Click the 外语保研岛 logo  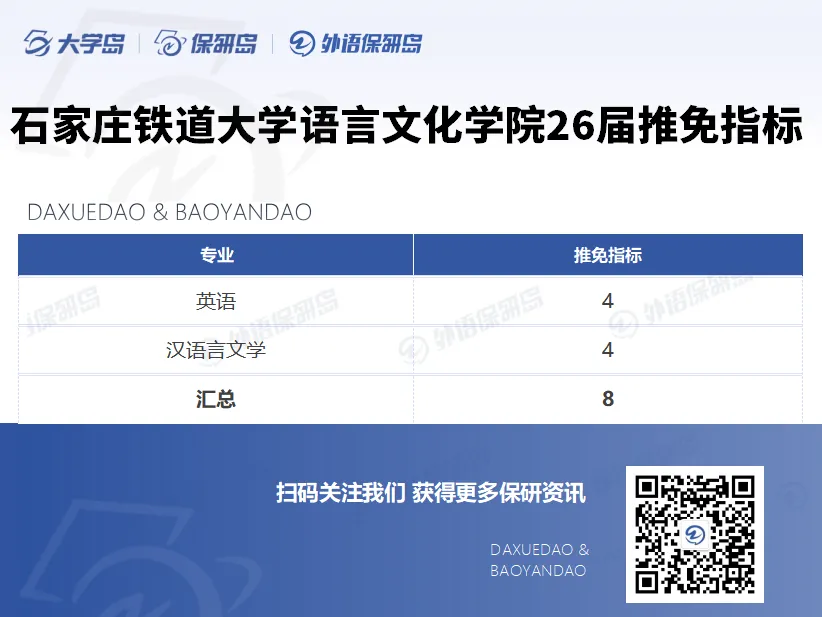[x=355, y=43]
